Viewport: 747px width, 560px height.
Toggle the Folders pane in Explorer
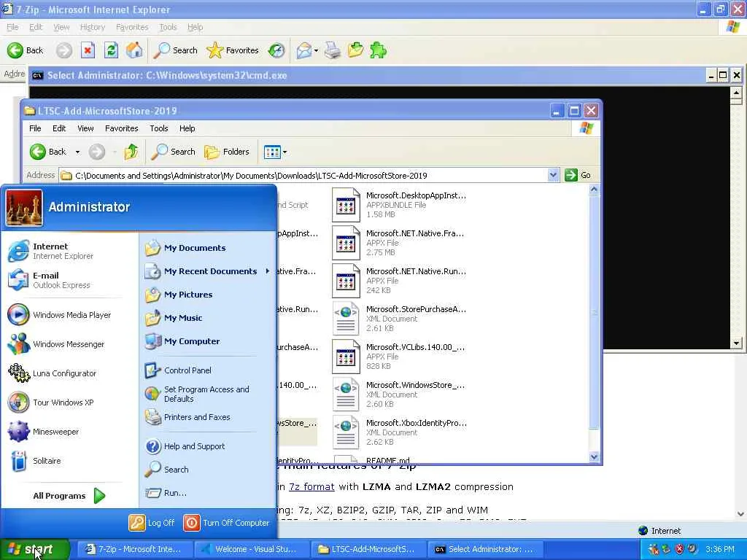click(x=227, y=152)
